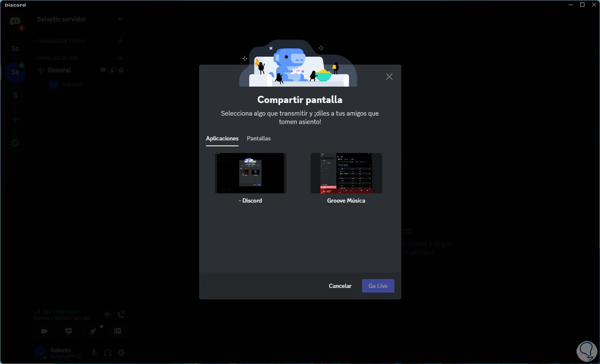Open the soundboard music icon
The width and height of the screenshot is (600, 364).
[118, 331]
